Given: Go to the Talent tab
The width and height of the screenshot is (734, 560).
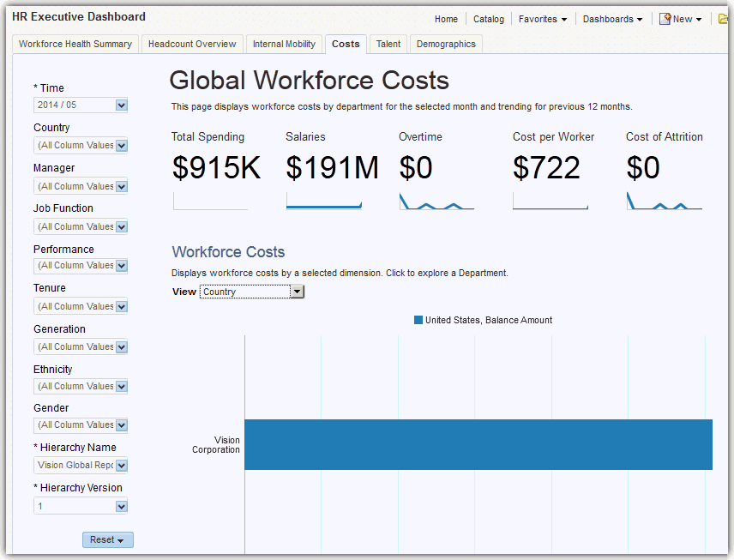Looking at the screenshot, I should [388, 44].
